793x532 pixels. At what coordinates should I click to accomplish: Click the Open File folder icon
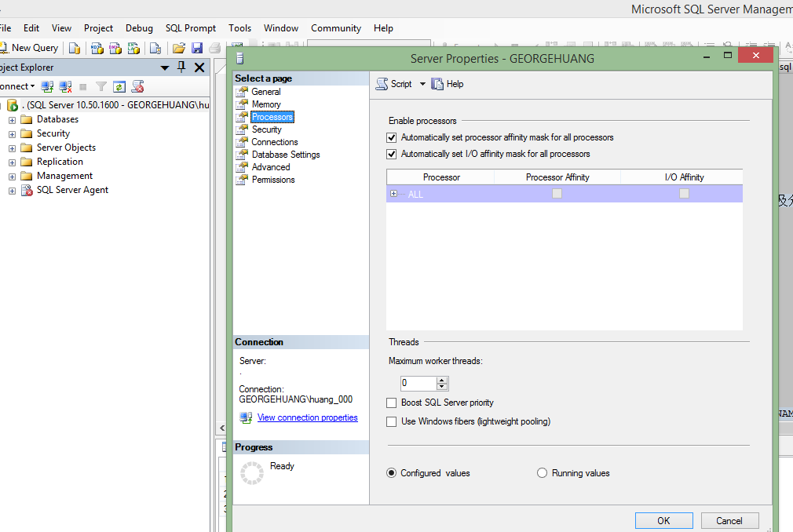(x=178, y=48)
